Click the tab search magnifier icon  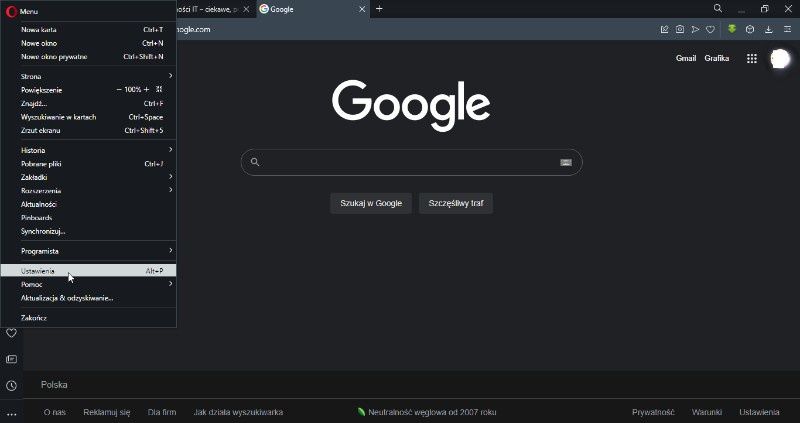(718, 8)
